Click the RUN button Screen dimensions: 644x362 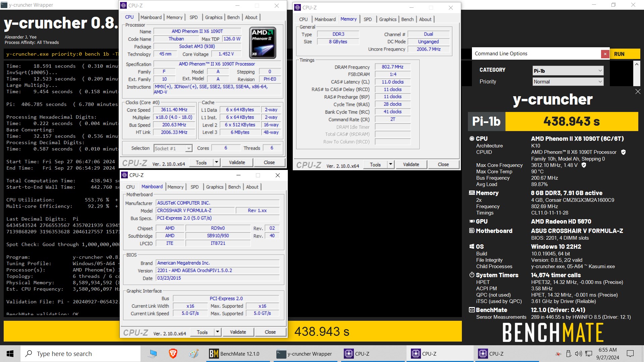[625, 54]
